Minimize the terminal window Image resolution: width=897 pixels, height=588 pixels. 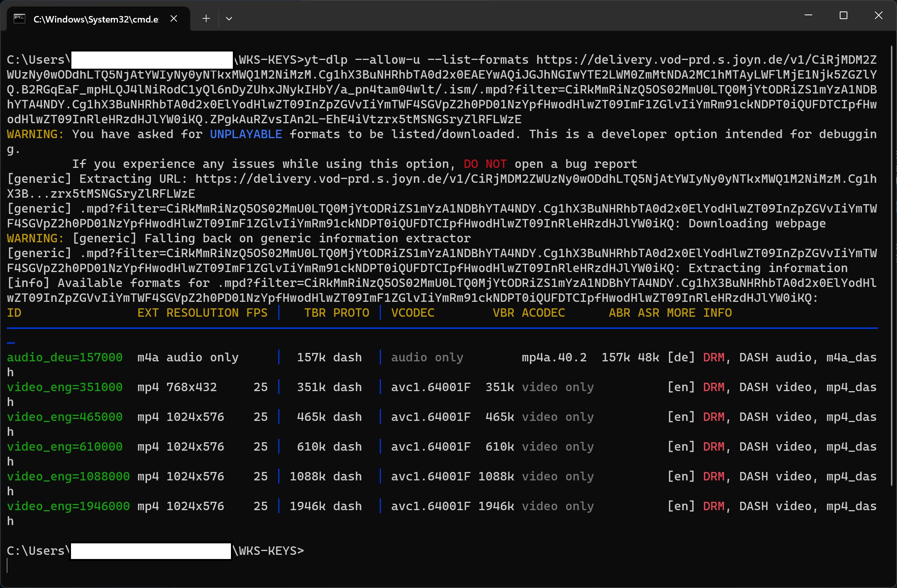pos(808,15)
